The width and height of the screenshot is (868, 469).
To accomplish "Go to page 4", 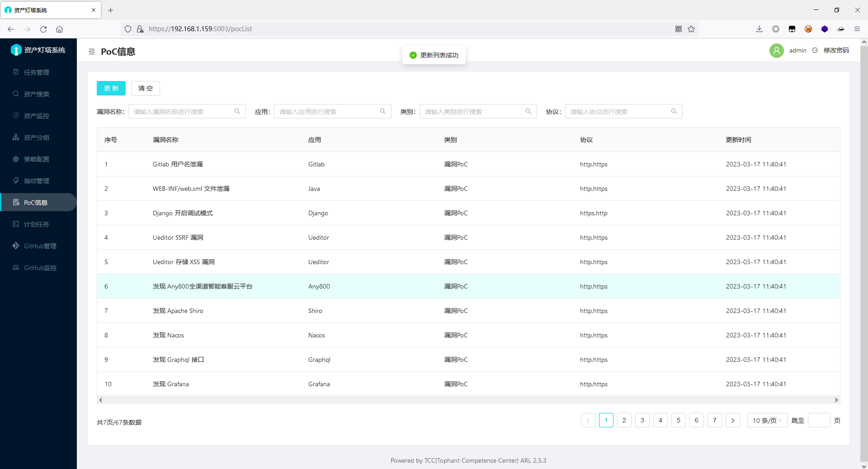I will point(660,420).
